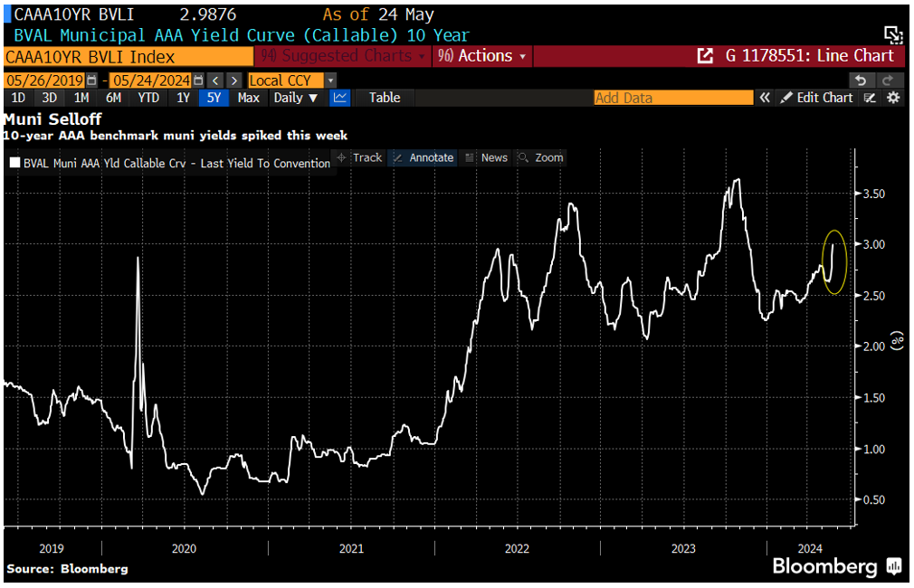The height and width of the screenshot is (588, 914).
Task: Click the screen grab icon in top-right corner
Action: [893, 33]
